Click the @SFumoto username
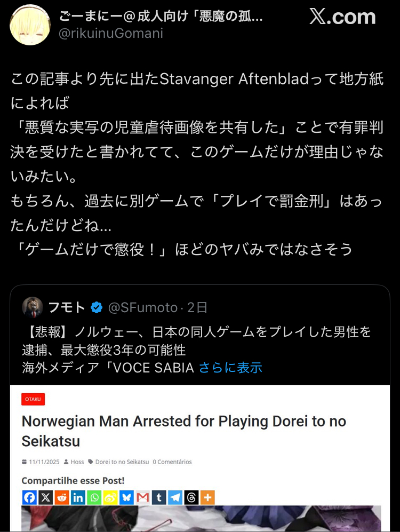 [x=143, y=307]
